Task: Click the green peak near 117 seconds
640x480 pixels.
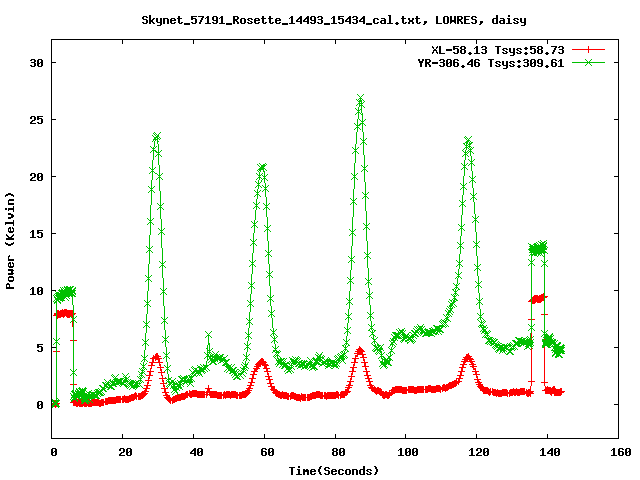Action: (468, 141)
